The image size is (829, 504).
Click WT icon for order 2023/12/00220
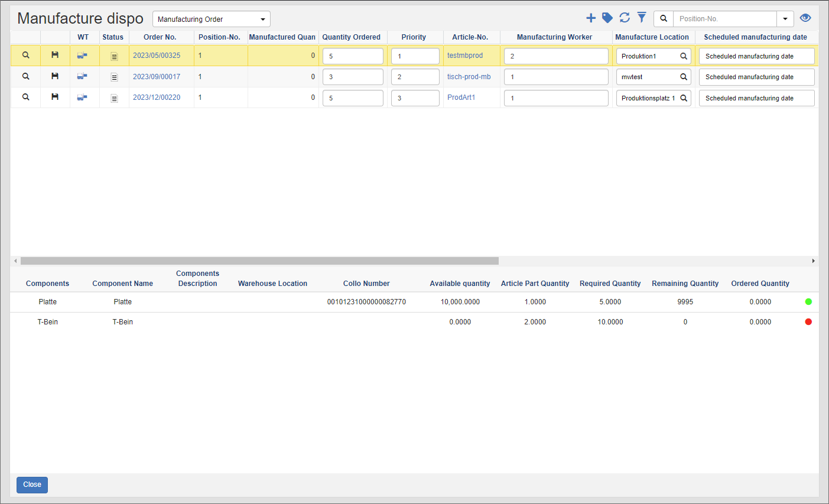pyautogui.click(x=82, y=97)
